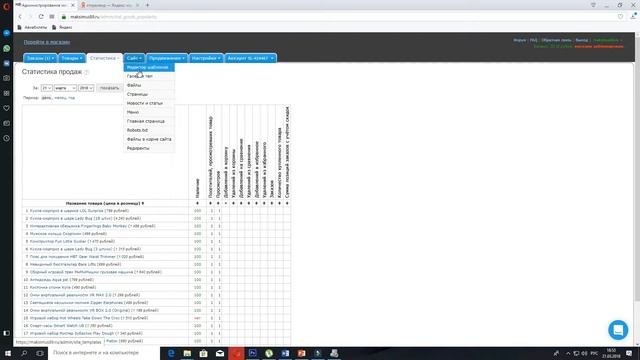The width and height of the screenshot is (640, 360).
Task: Open the Обратная связь link in header
Action: 556,40
